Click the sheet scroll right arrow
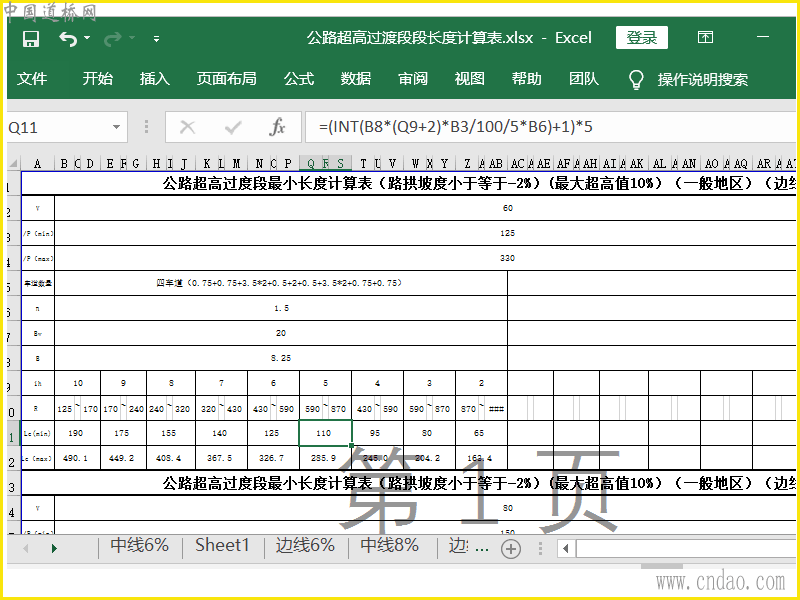The width and height of the screenshot is (800, 600). 54,548
